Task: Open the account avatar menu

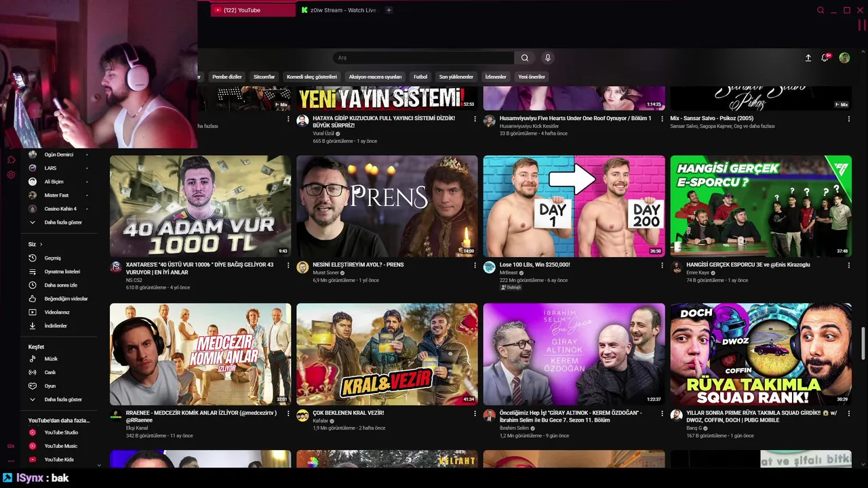Action: 844,58
